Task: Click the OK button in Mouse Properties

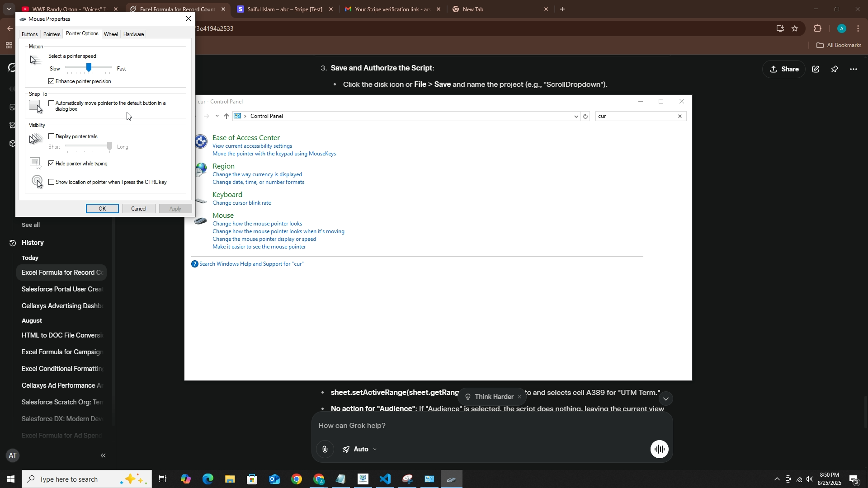Action: (102, 209)
